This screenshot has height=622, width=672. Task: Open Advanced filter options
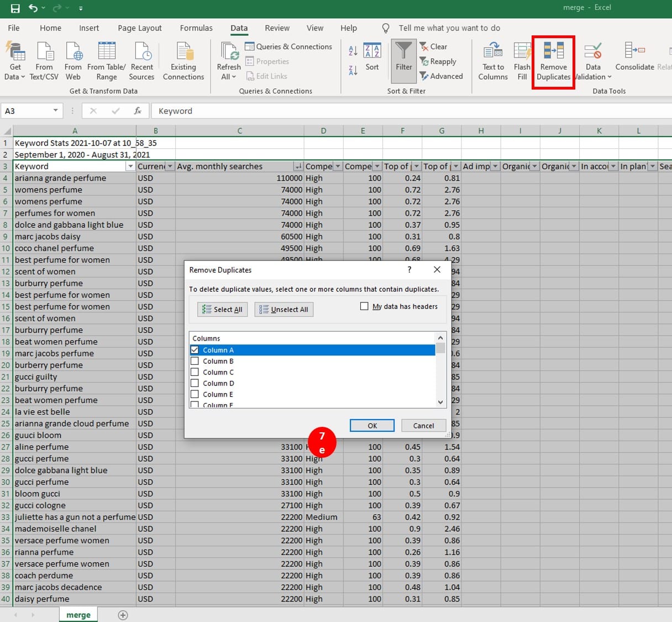click(442, 76)
